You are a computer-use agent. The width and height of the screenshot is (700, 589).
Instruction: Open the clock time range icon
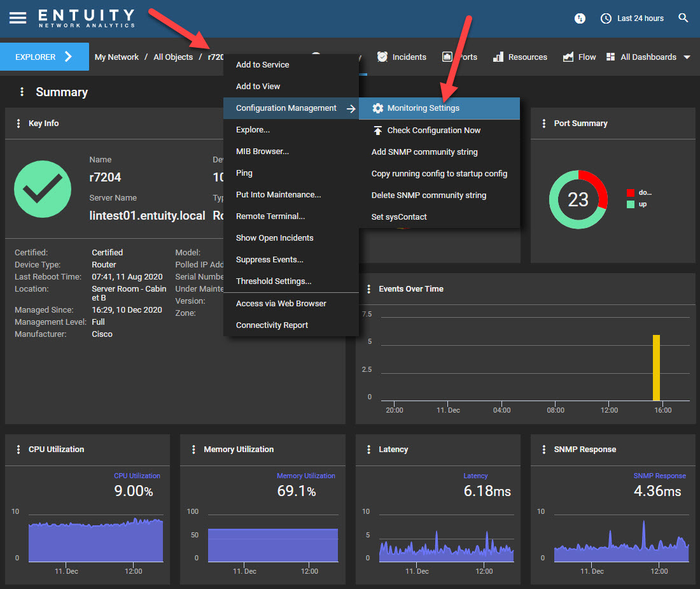coord(606,18)
